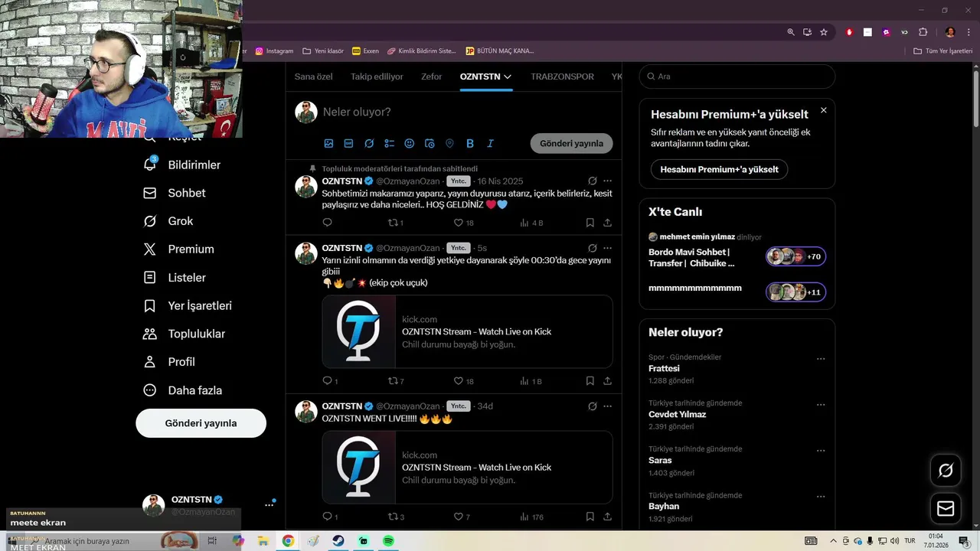Screen dimensions: 980x551
Task: View analytics of the 5s-old post
Action: tap(531, 381)
